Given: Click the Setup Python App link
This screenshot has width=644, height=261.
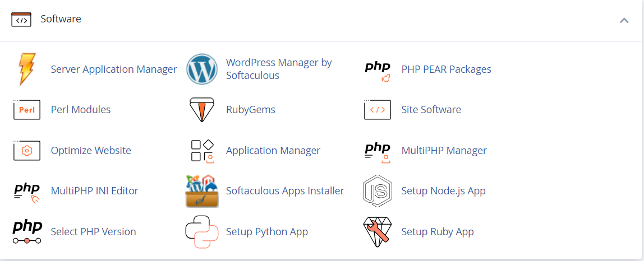Looking at the screenshot, I should pos(267,232).
